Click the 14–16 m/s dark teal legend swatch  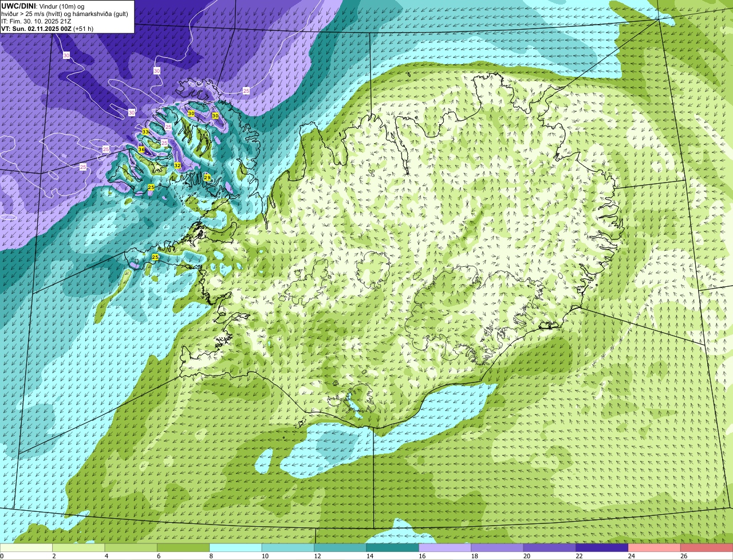click(x=392, y=547)
